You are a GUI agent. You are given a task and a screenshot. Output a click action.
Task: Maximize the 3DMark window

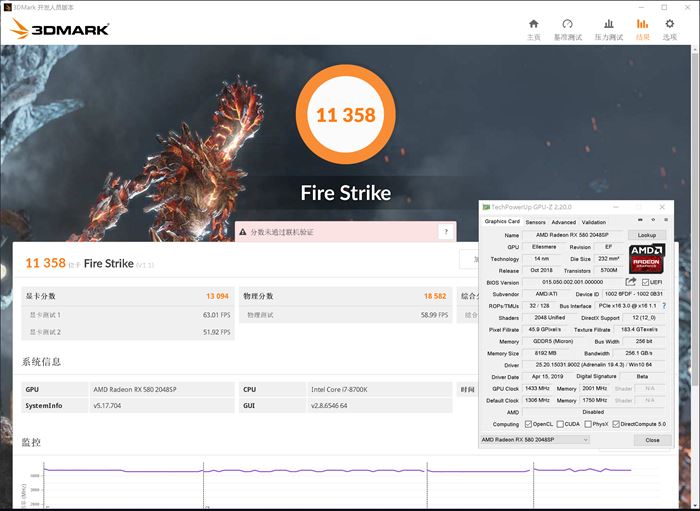(664, 7)
